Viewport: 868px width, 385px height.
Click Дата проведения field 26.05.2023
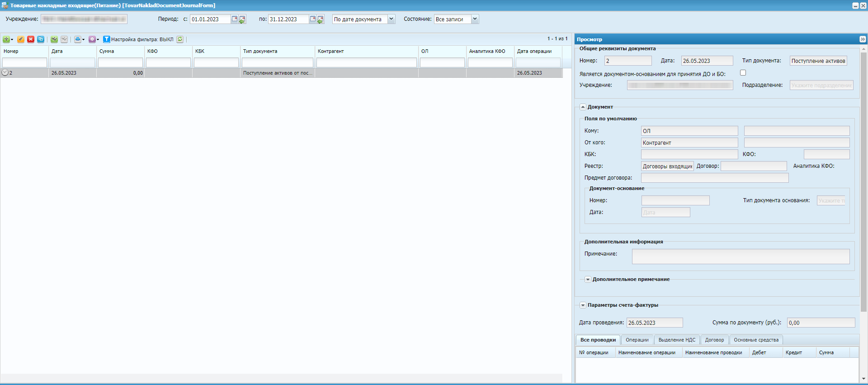[x=655, y=323]
